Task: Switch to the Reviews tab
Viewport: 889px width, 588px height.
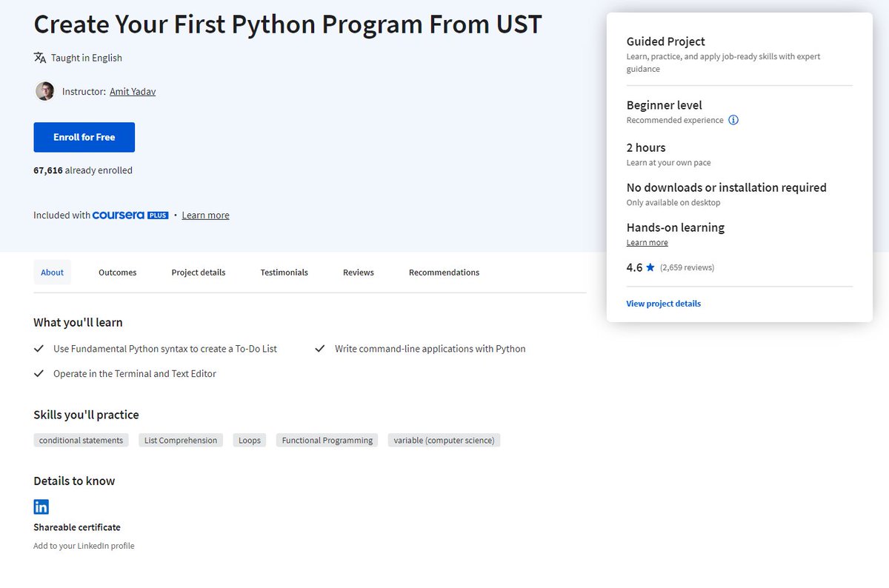Action: pyautogui.click(x=359, y=272)
